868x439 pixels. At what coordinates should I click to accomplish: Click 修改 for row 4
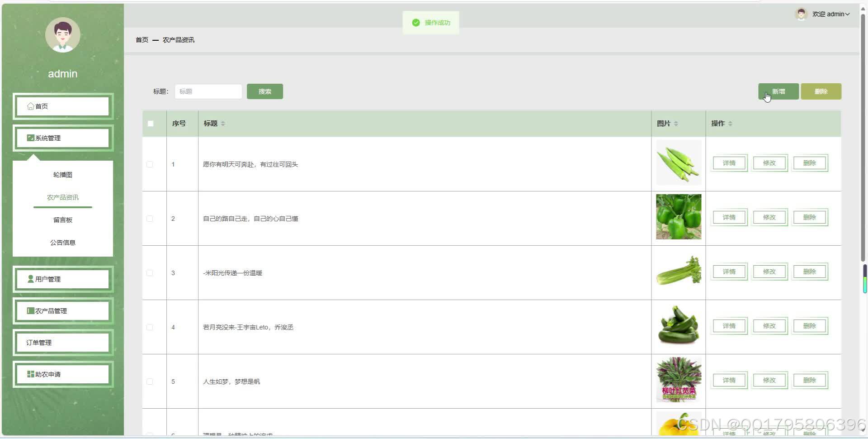click(x=769, y=326)
